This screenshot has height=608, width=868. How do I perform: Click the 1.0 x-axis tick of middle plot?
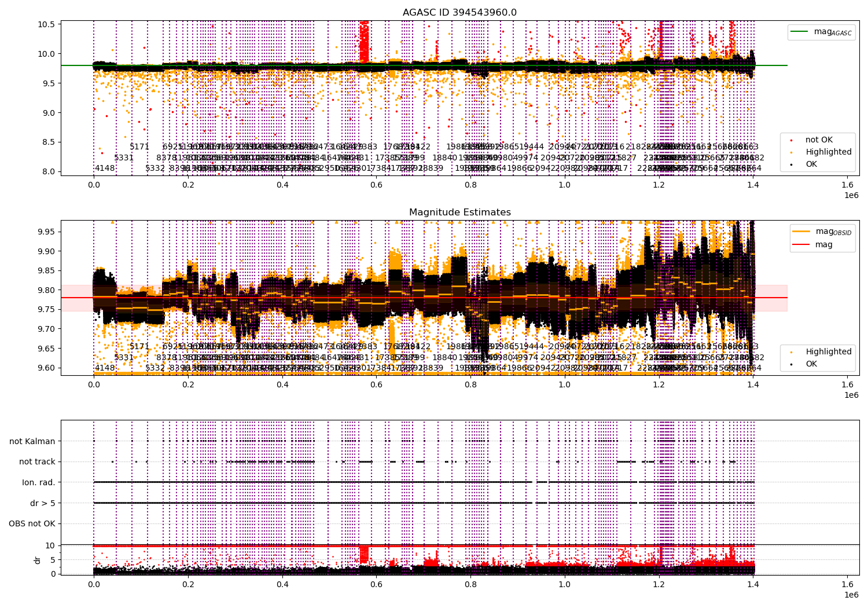pos(565,384)
